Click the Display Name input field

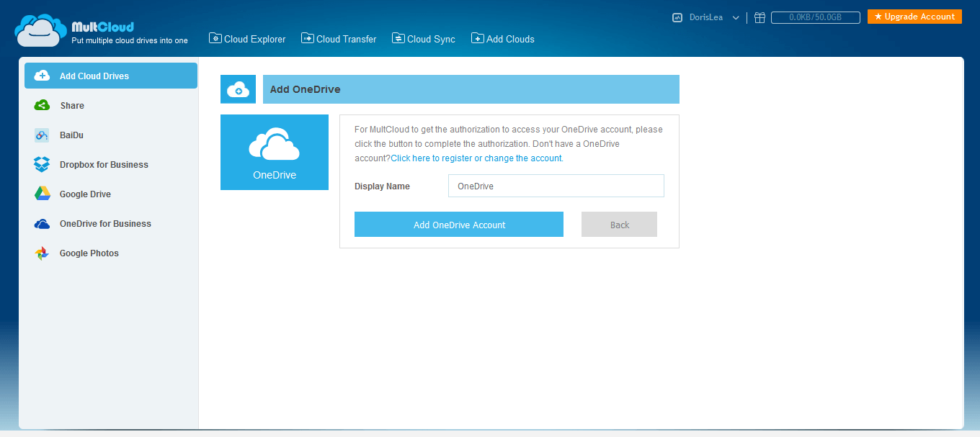556,186
